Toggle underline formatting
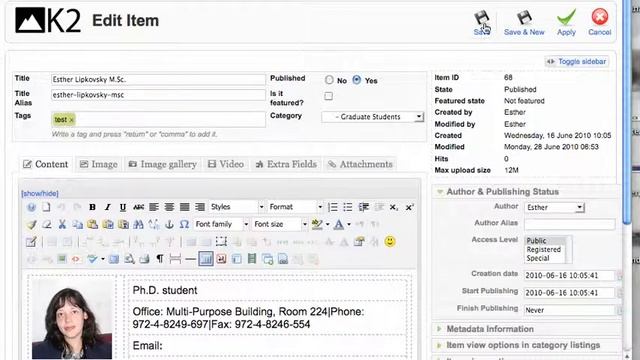The width and height of the screenshot is (640, 360). click(123, 207)
